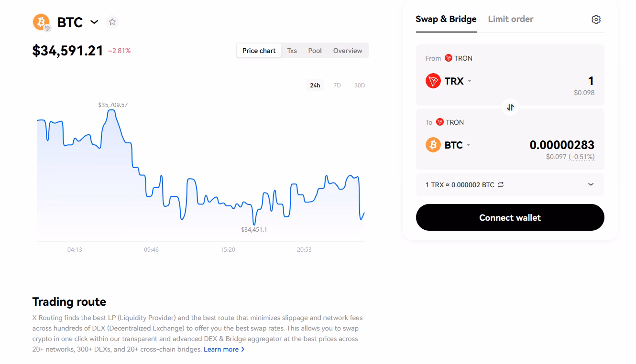Open the Txs tab above the chart
Viewport: 636px width, 364px height.
(292, 50)
